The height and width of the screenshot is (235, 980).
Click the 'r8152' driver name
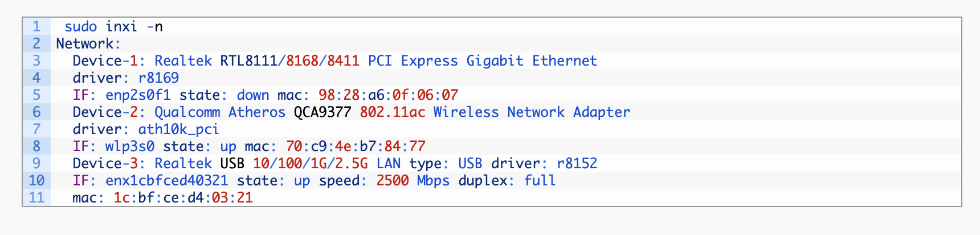tap(577, 164)
